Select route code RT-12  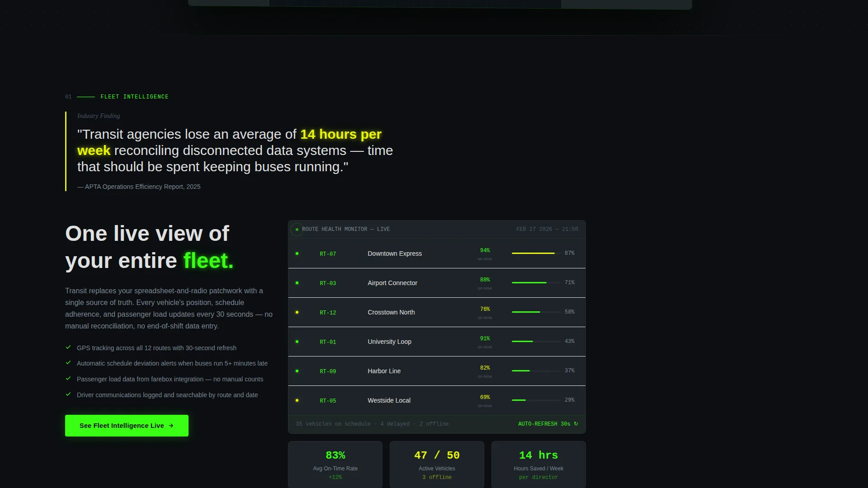328,313
